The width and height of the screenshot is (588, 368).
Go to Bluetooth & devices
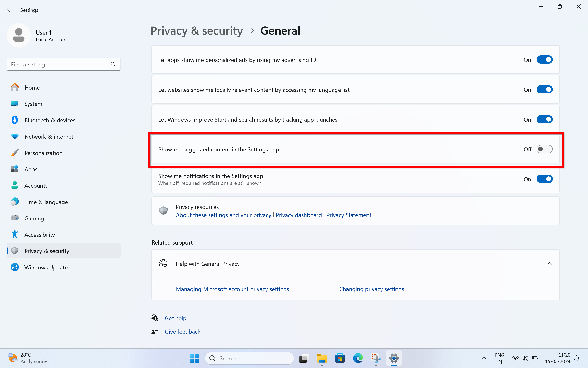click(64, 120)
